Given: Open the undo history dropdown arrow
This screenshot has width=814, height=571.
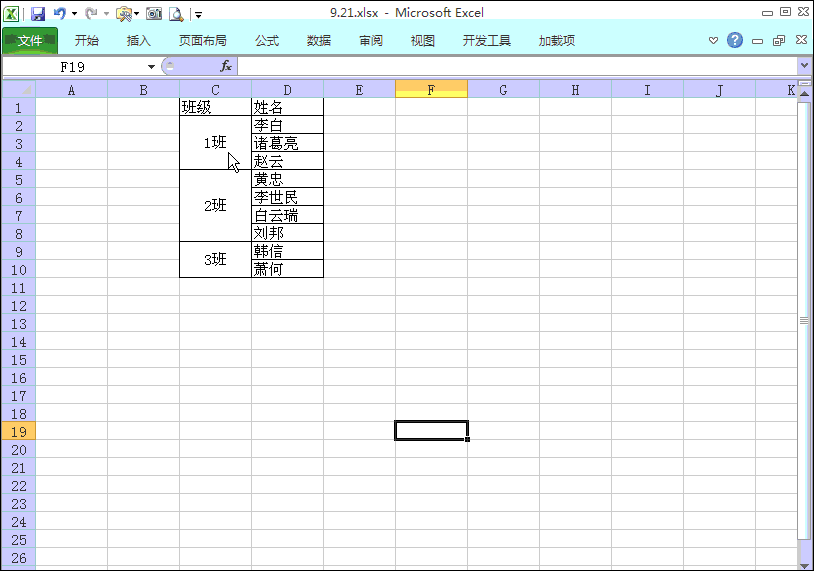Looking at the screenshot, I should pos(74,14).
